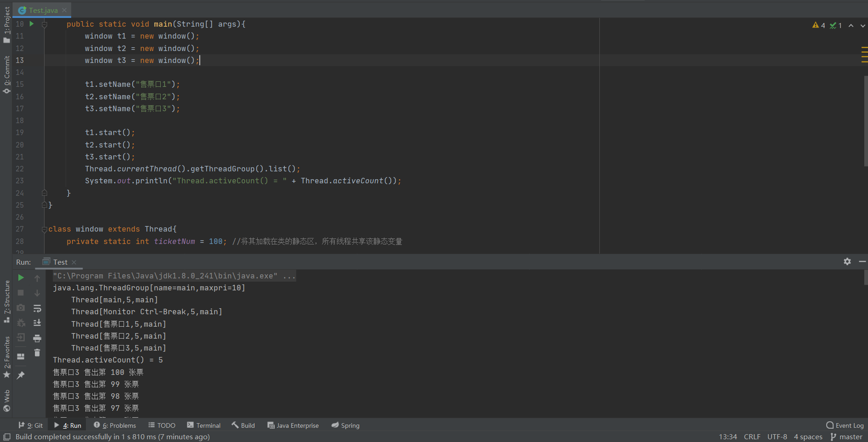Restore layout icon in Run panel
868x442 pixels.
[x=21, y=356]
